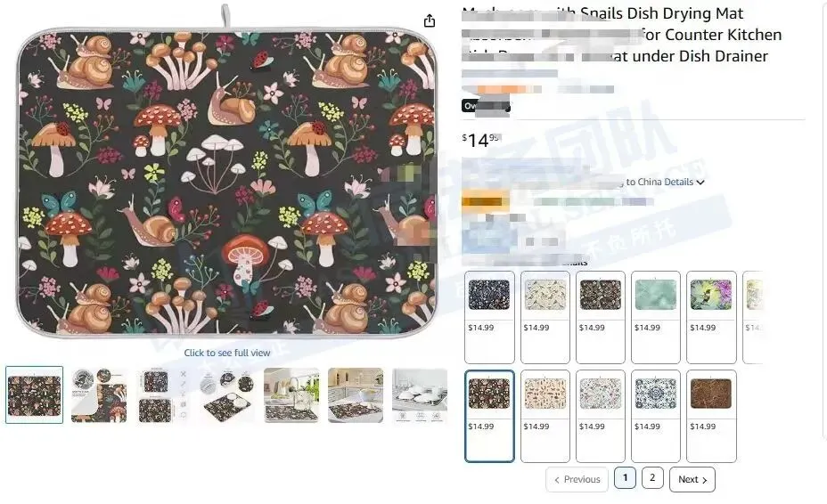Image resolution: width=827 pixels, height=504 pixels.
Task: Choose the hummingbird purple pattern swatch
Action: pyautogui.click(x=711, y=317)
